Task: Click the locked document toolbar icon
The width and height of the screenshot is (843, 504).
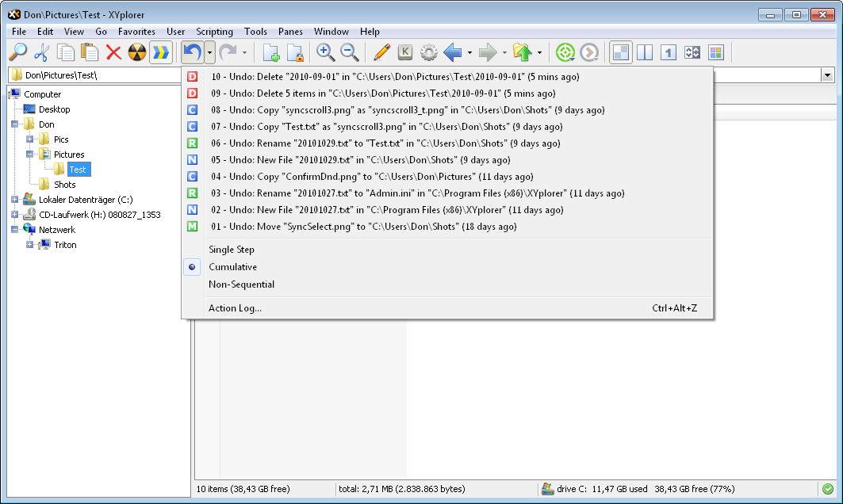Action: tap(295, 52)
